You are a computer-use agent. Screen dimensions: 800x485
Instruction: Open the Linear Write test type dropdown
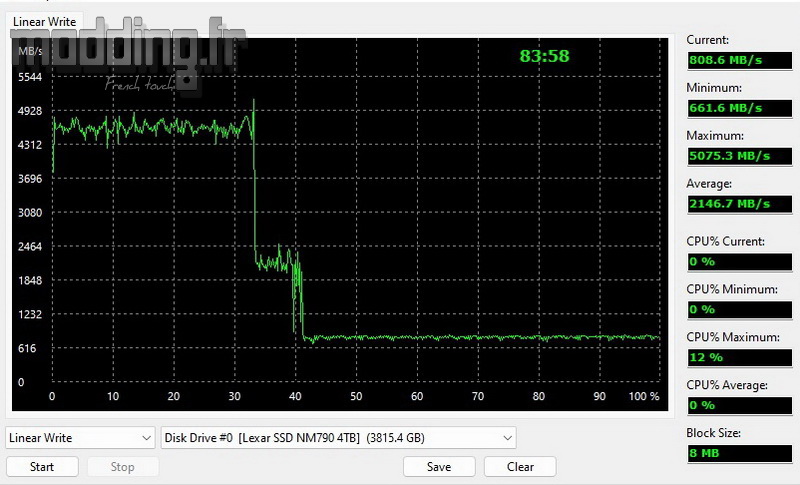80,438
